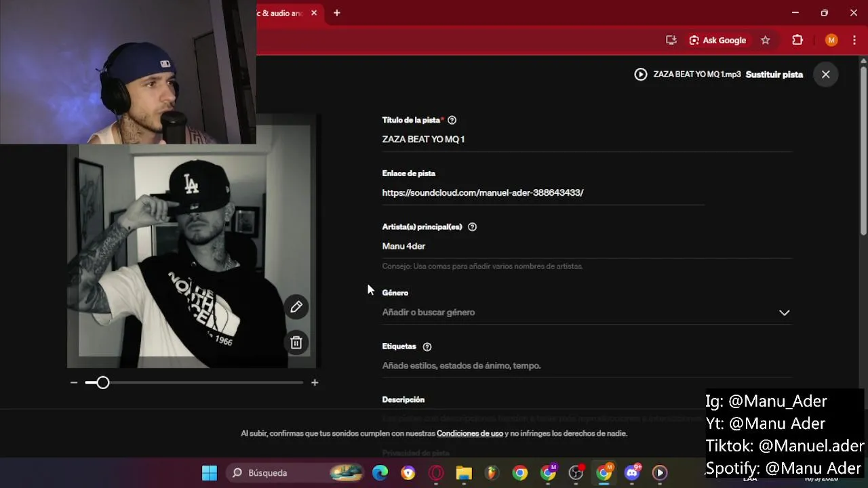The height and width of the screenshot is (488, 868).
Task: Edit artwork with the pencil icon
Action: tap(296, 307)
